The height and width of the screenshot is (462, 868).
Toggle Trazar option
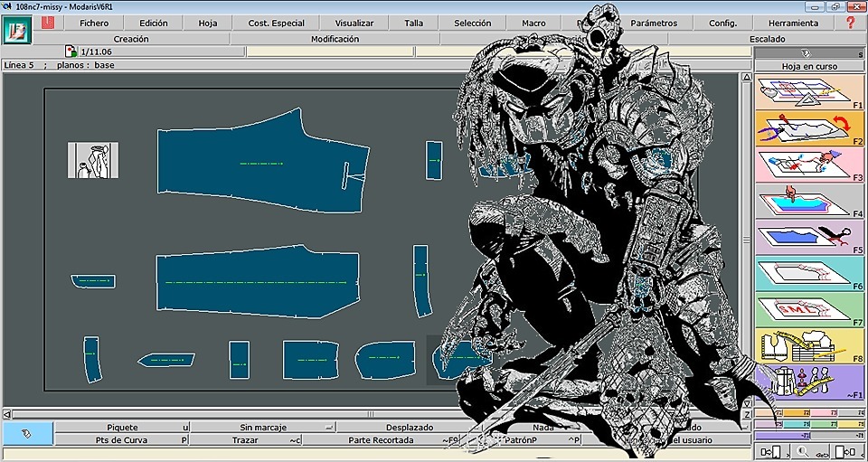(246, 440)
